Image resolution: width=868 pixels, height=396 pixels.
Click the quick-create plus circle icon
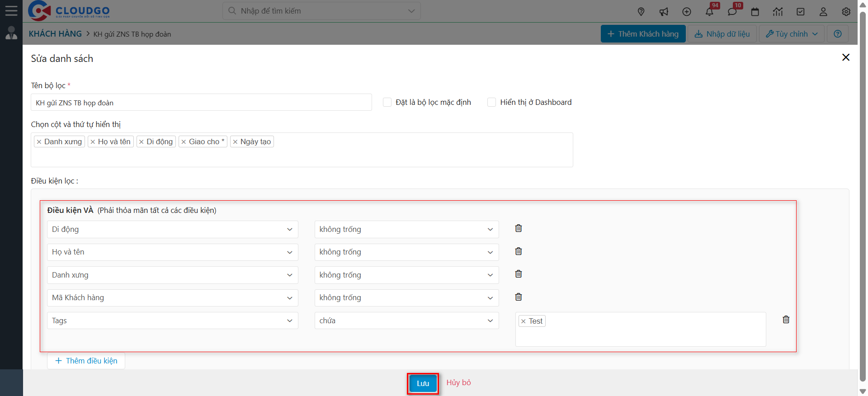(x=687, y=12)
